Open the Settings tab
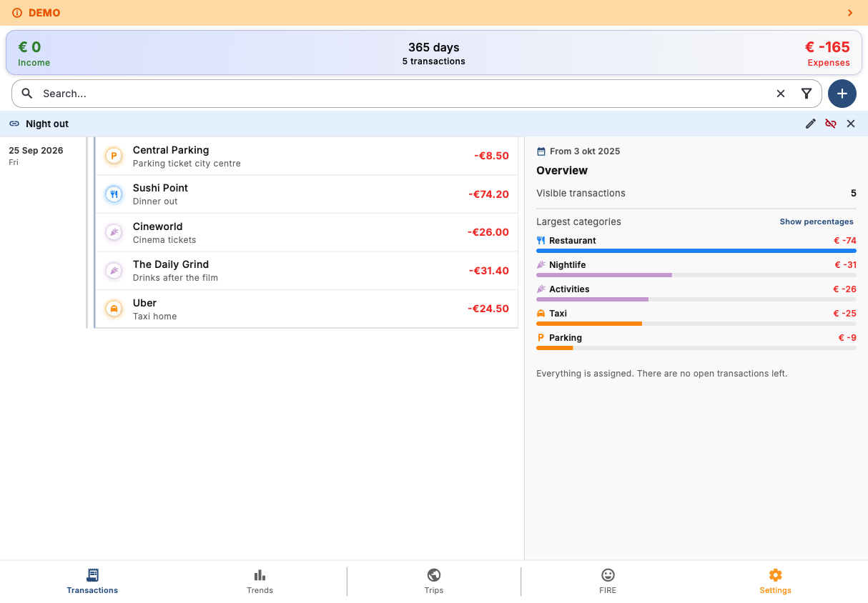 pyautogui.click(x=775, y=581)
